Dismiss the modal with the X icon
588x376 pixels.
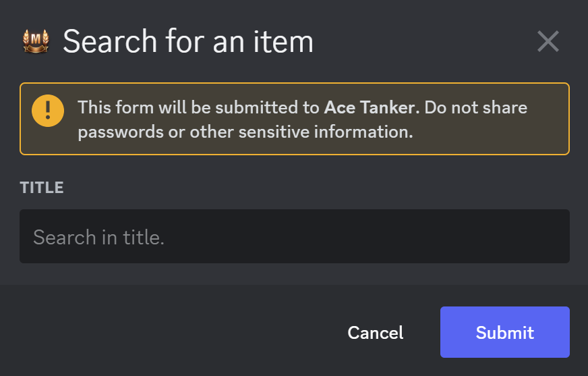[x=548, y=42]
